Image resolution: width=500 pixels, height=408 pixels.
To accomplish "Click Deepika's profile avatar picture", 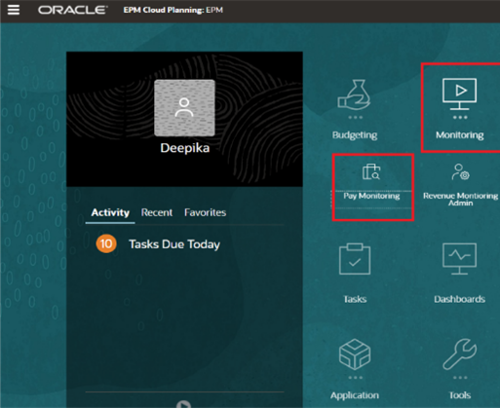I will [x=184, y=108].
